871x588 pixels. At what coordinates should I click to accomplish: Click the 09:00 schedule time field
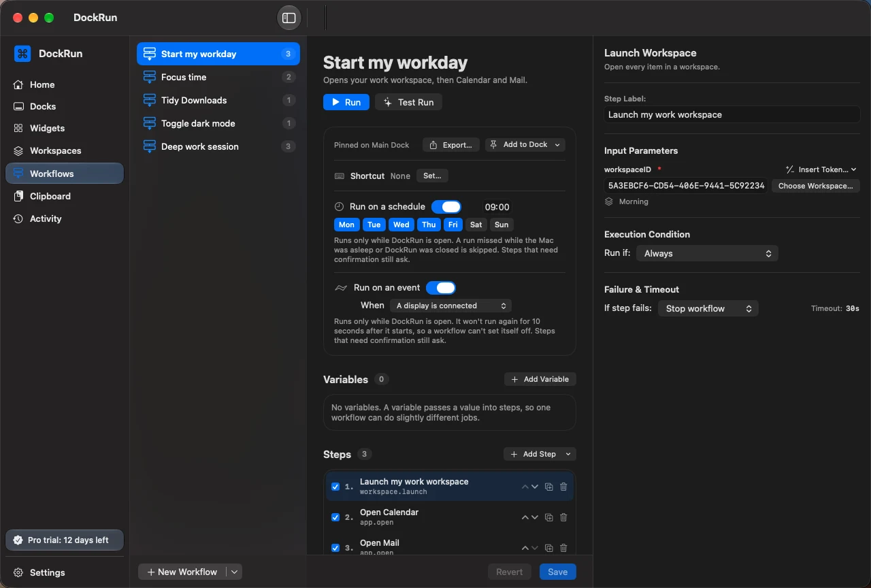497,207
